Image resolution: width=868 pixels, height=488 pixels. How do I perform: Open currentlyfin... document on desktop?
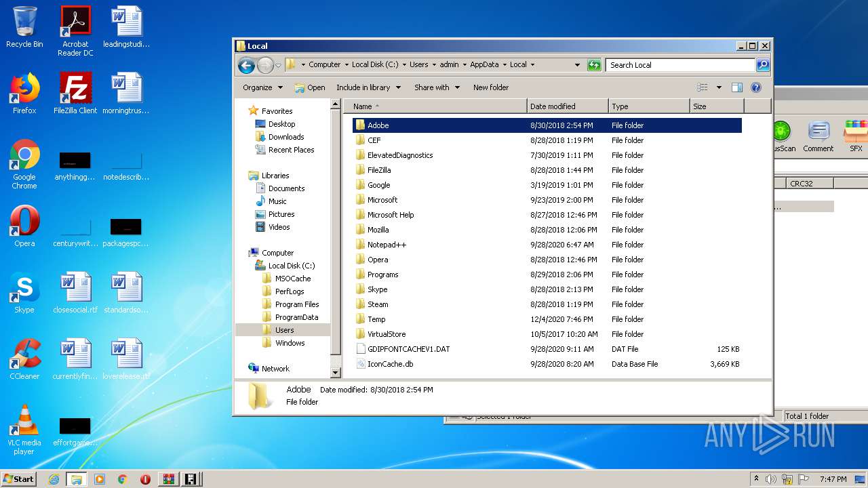pyautogui.click(x=75, y=359)
